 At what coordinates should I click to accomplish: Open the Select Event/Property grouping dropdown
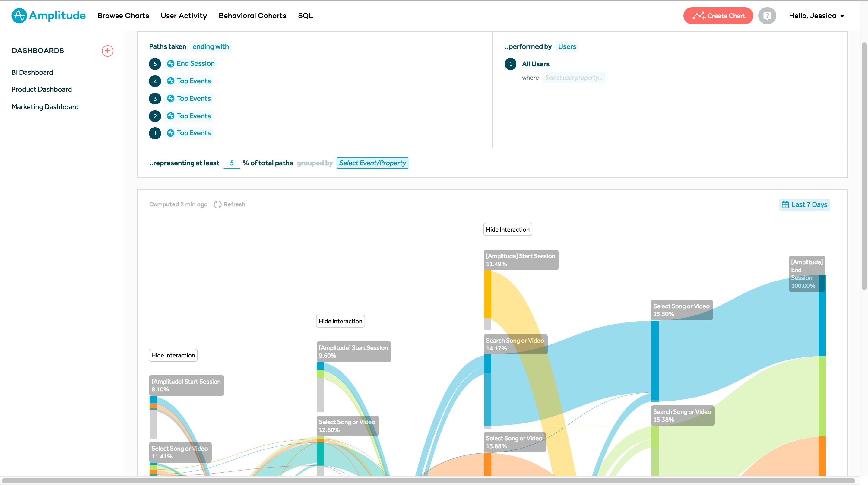coord(372,163)
